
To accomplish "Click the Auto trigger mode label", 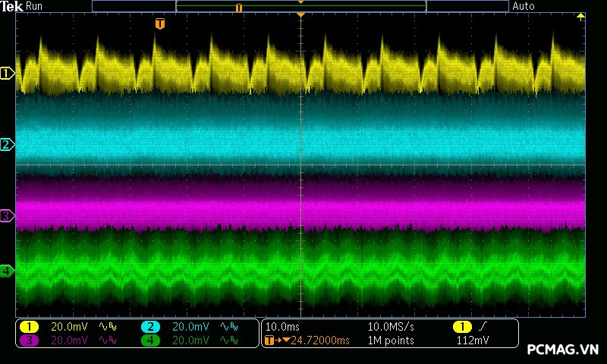I will point(524,6).
